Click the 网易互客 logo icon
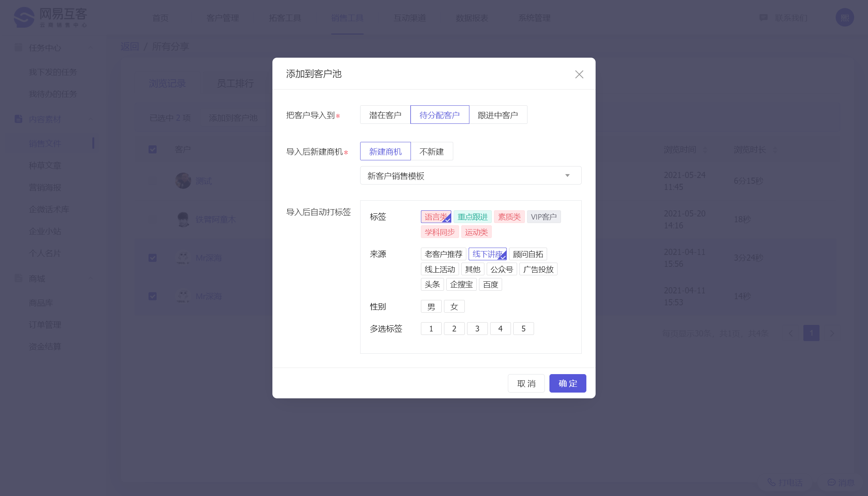This screenshot has width=868, height=496. (24, 17)
